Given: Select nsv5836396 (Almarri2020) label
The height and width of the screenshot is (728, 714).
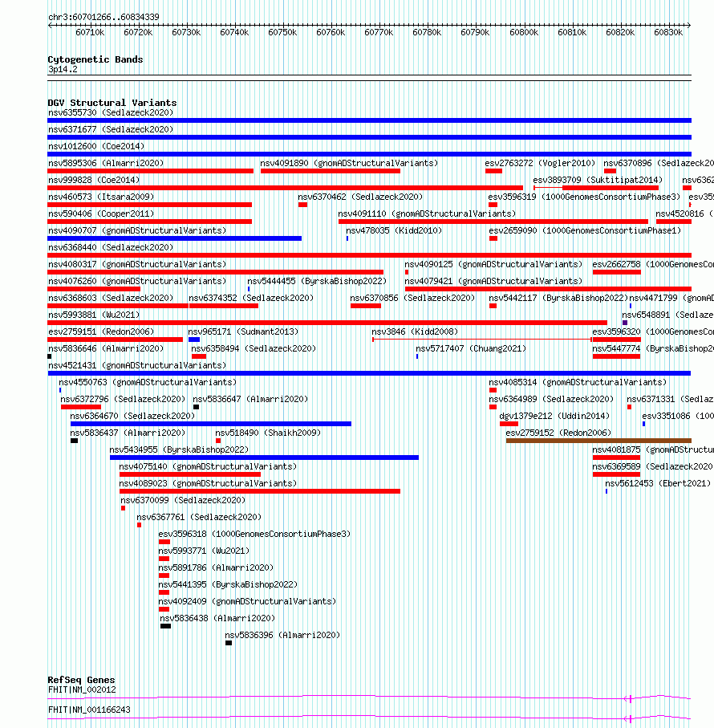Looking at the screenshot, I should (282, 635).
